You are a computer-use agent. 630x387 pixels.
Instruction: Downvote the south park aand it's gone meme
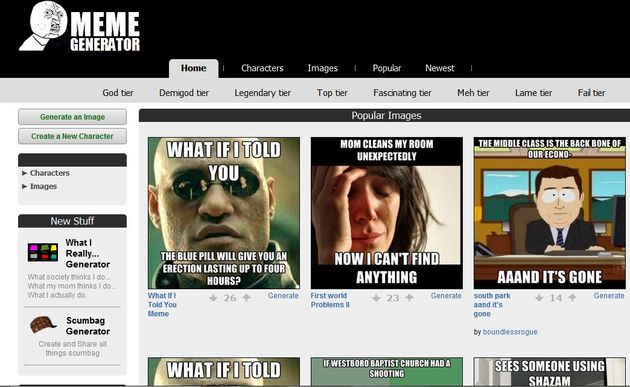tap(539, 298)
